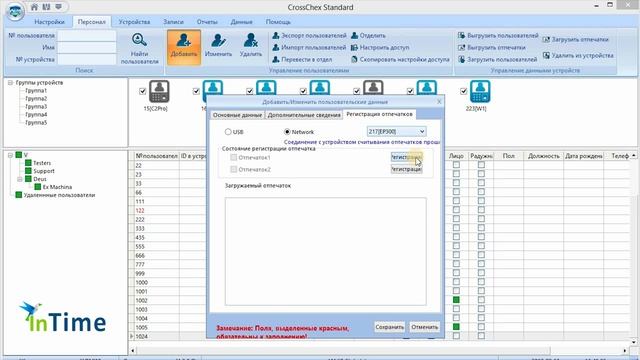Open the Помощь ribbon tab

(278, 22)
